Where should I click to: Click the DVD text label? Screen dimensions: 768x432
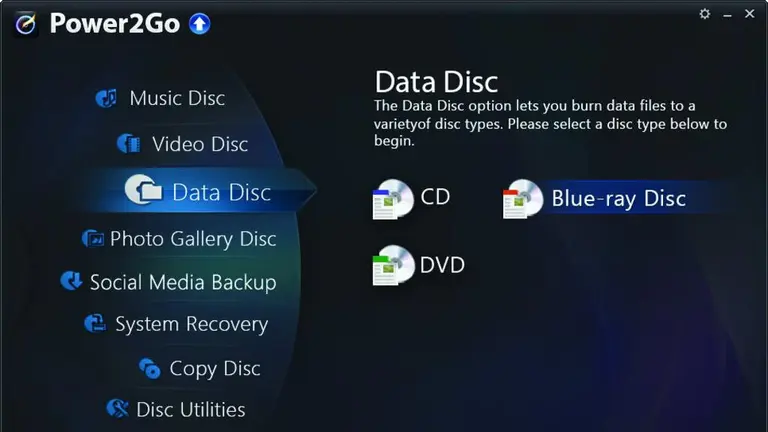[442, 265]
